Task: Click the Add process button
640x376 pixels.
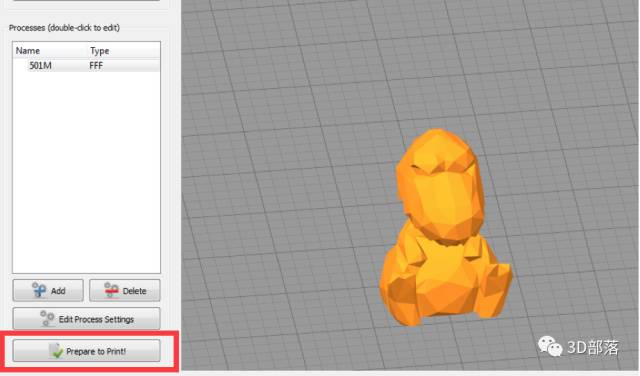Action: pyautogui.click(x=48, y=290)
